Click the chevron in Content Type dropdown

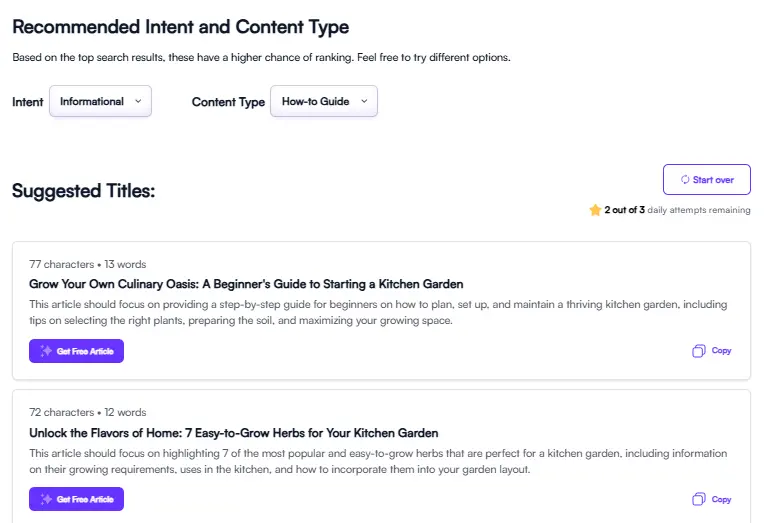364,101
